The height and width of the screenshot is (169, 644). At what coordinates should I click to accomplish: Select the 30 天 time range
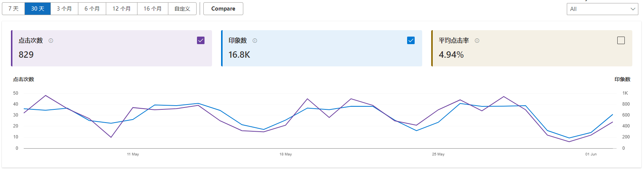click(x=38, y=9)
